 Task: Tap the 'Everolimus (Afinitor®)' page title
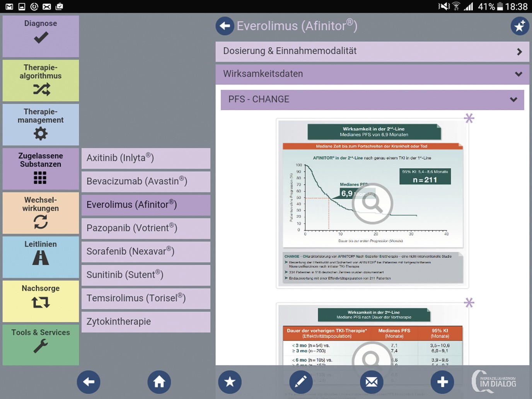[297, 26]
